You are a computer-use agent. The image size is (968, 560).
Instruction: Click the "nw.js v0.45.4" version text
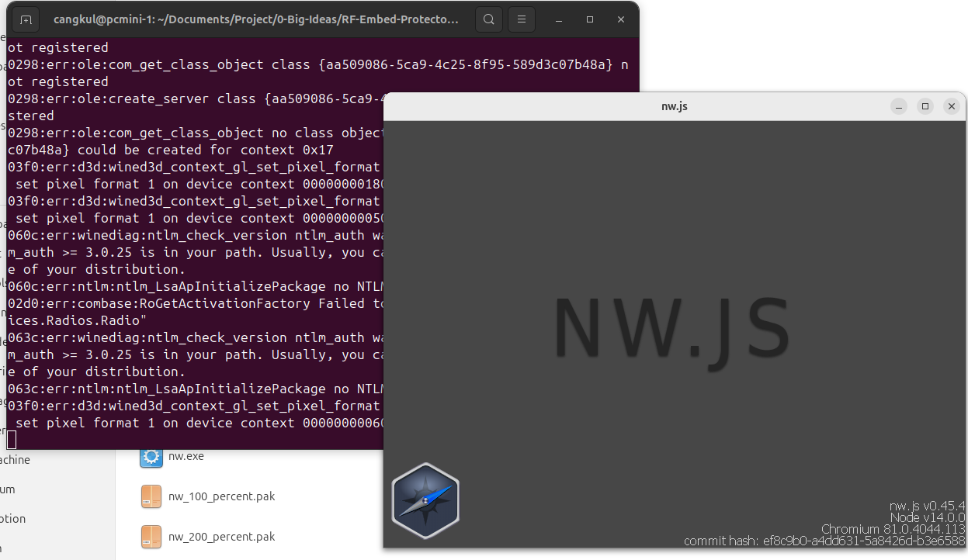[x=928, y=506]
